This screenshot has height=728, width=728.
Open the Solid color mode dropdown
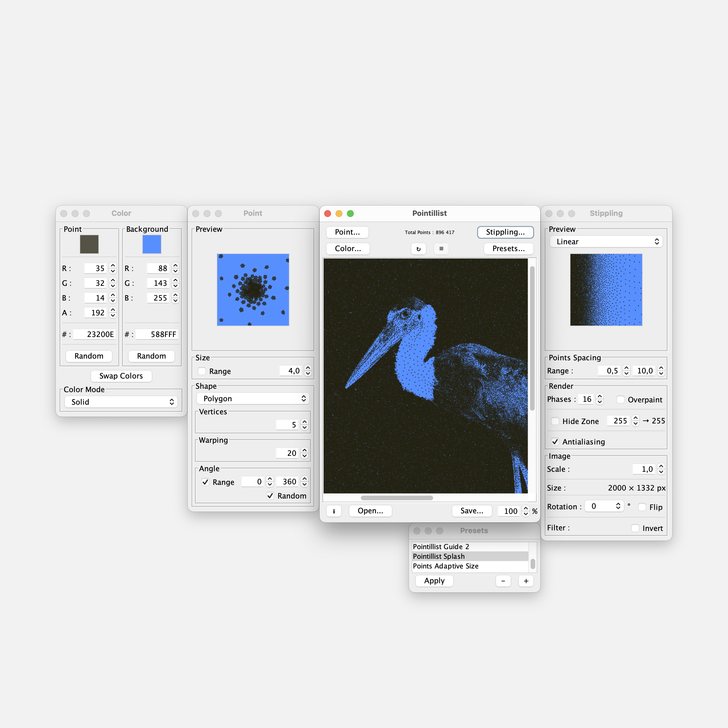pos(121,402)
